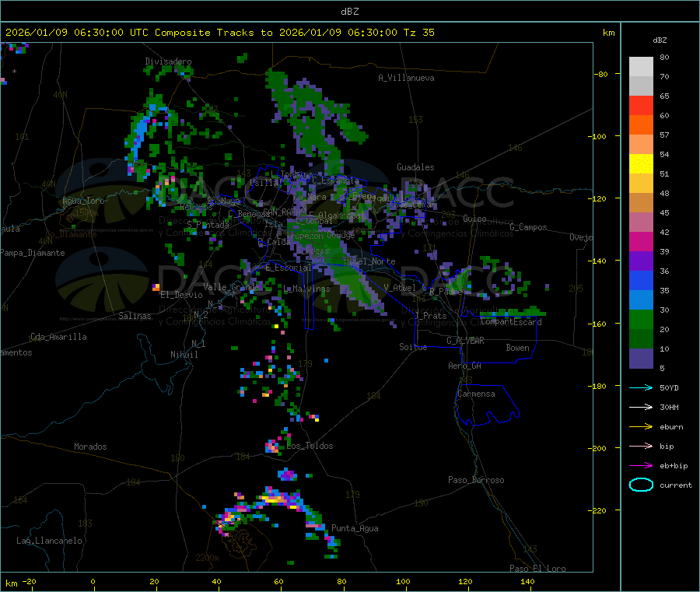This screenshot has height=592, width=700.
Task: Select the light grey 70-80 dBZ swatch
Action: pos(641,67)
